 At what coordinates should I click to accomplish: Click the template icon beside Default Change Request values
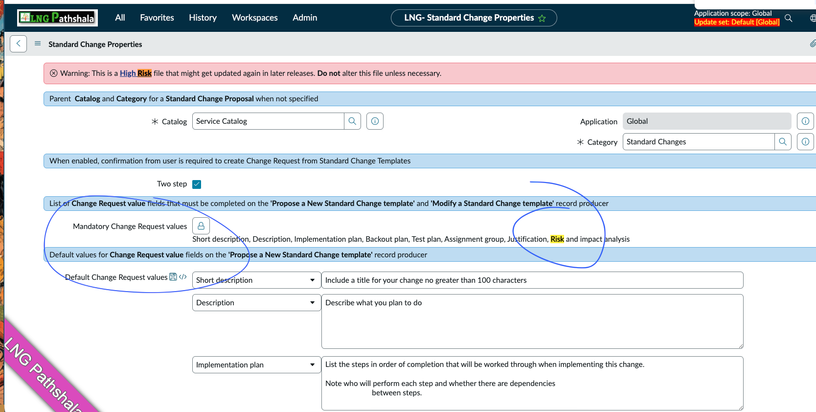pyautogui.click(x=173, y=277)
